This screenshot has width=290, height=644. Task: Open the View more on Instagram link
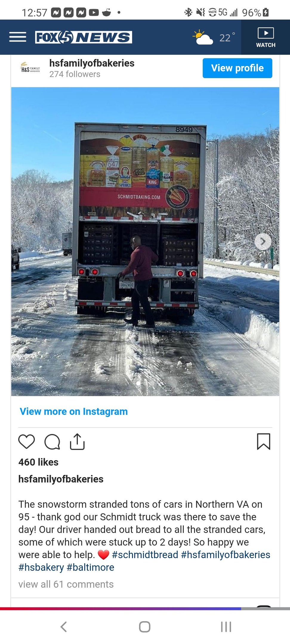point(74,411)
